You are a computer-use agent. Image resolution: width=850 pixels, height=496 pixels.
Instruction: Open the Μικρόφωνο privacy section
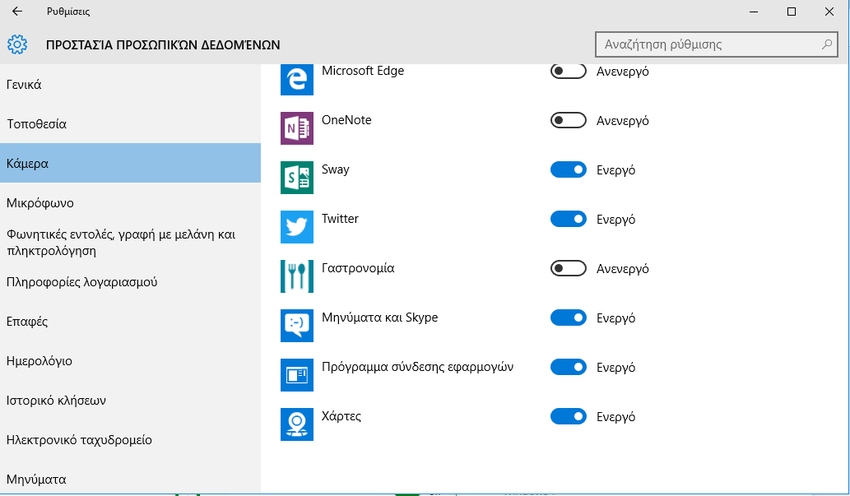[40, 203]
